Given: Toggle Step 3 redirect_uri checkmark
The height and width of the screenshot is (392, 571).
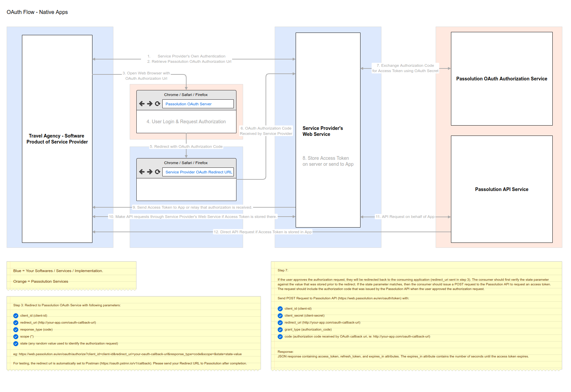Looking at the screenshot, I should coord(16,323).
